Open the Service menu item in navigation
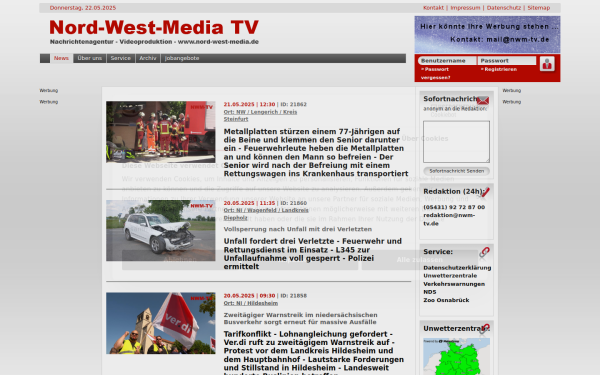The image size is (600, 375). coord(121,58)
